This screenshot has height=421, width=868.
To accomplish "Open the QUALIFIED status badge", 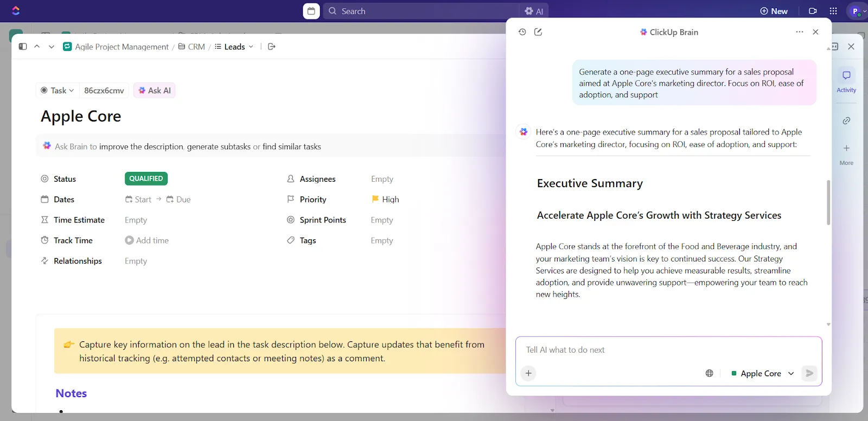I will coord(146,178).
